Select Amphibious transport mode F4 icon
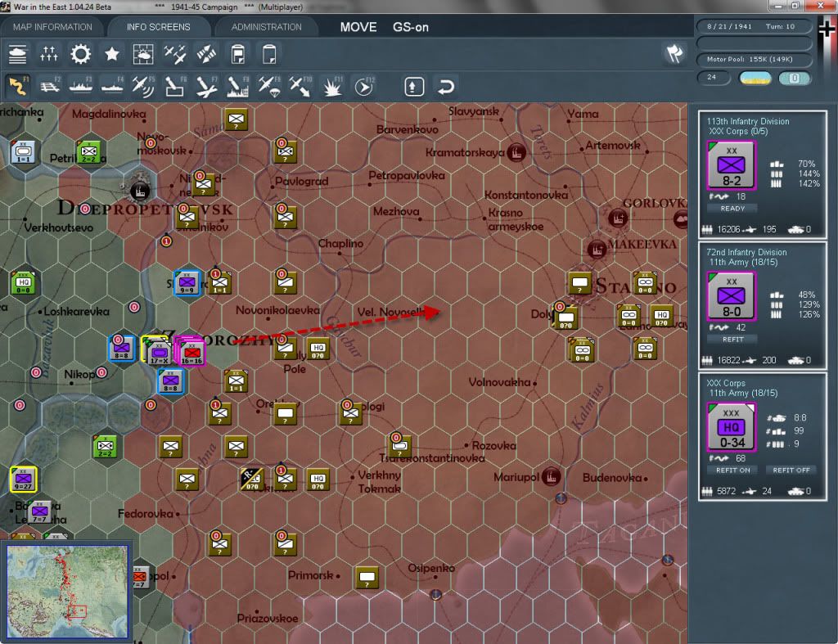This screenshot has width=838, height=644. tap(112, 86)
